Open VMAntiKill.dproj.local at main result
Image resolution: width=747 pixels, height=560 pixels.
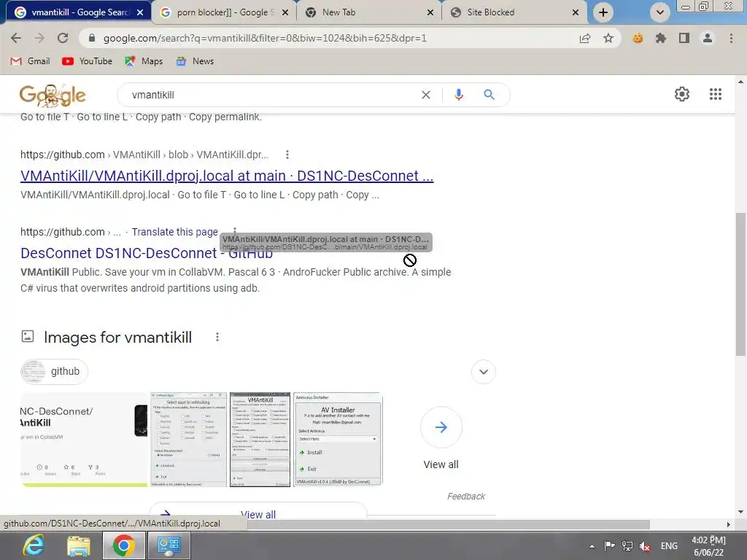coord(227,176)
